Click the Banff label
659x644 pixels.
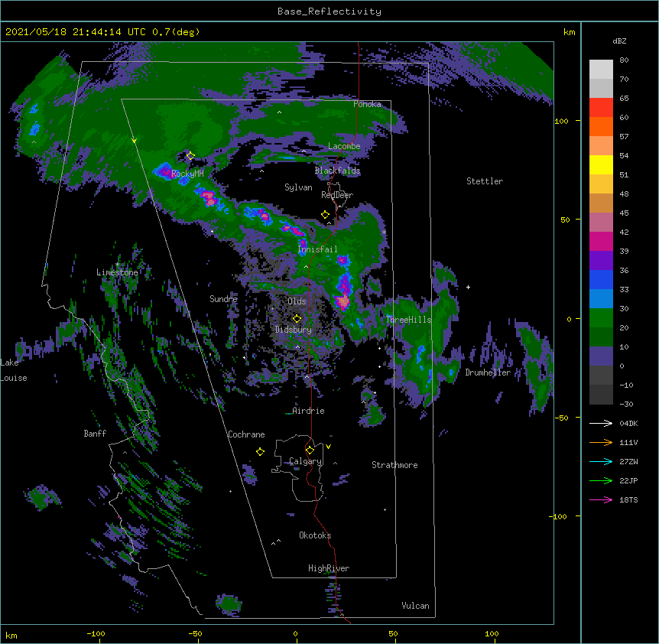pos(95,434)
